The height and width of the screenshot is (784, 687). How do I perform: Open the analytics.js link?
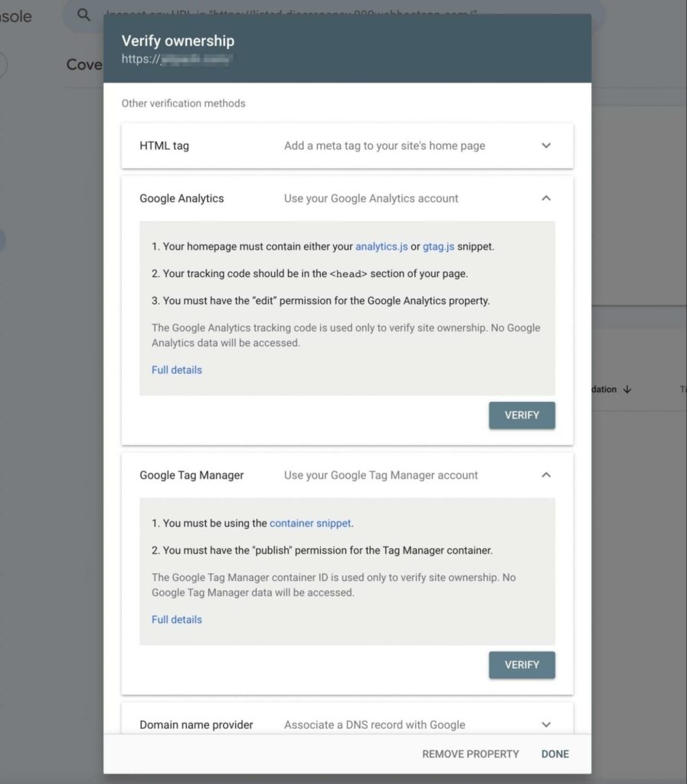381,247
